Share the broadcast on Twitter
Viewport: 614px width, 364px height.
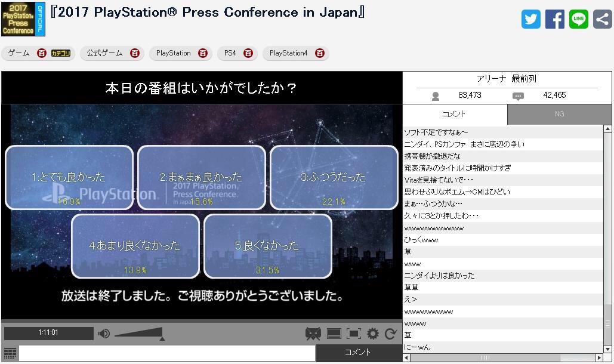[x=530, y=19]
